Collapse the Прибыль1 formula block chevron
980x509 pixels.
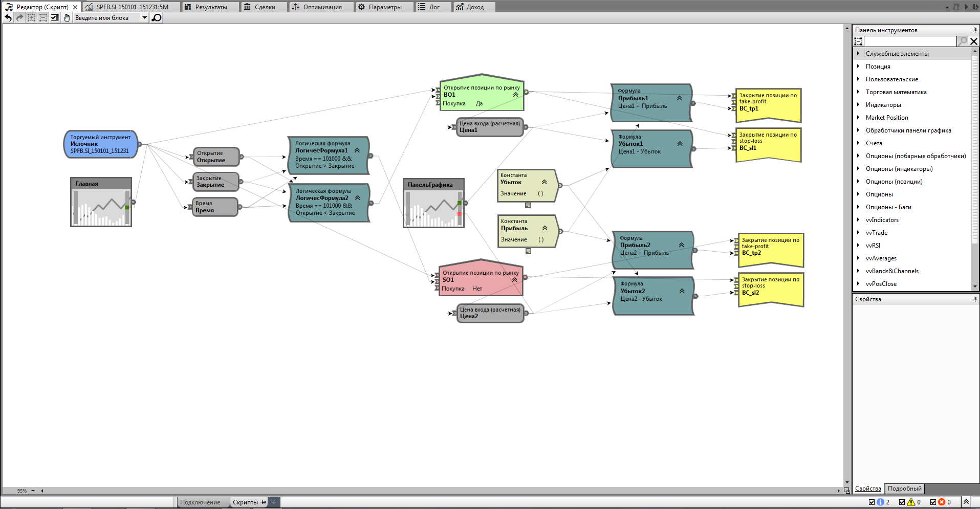(x=679, y=98)
